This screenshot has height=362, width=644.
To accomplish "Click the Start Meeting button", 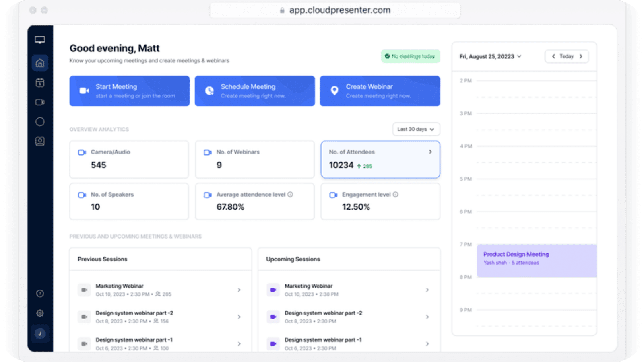I will [x=130, y=91].
